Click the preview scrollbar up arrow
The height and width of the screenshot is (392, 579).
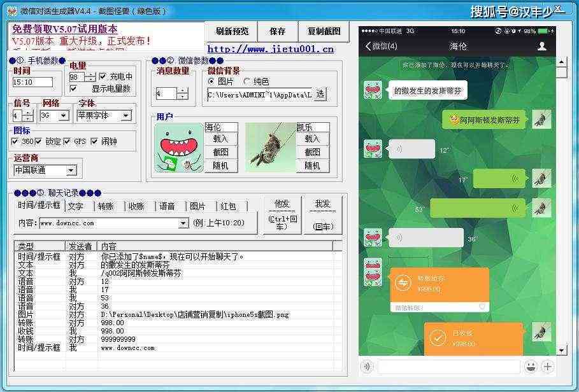[x=561, y=62]
